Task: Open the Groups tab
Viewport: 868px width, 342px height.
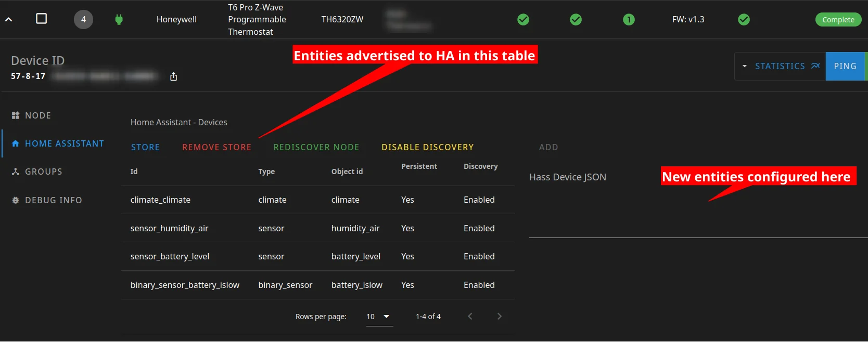Action: coord(43,172)
